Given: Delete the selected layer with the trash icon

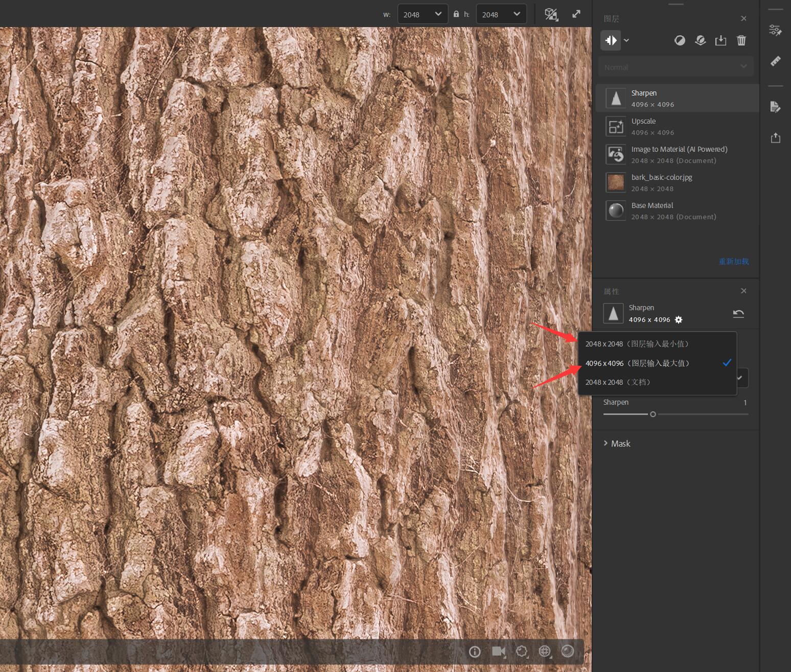Looking at the screenshot, I should tap(741, 40).
